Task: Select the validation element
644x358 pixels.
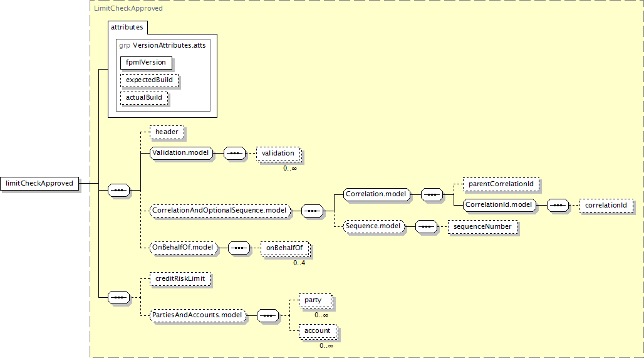Action: pyautogui.click(x=278, y=154)
